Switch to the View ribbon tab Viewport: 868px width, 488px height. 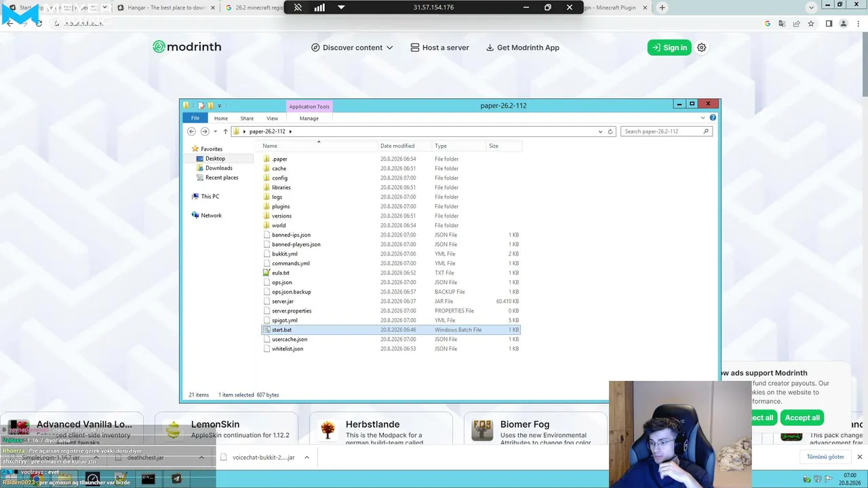coord(272,119)
